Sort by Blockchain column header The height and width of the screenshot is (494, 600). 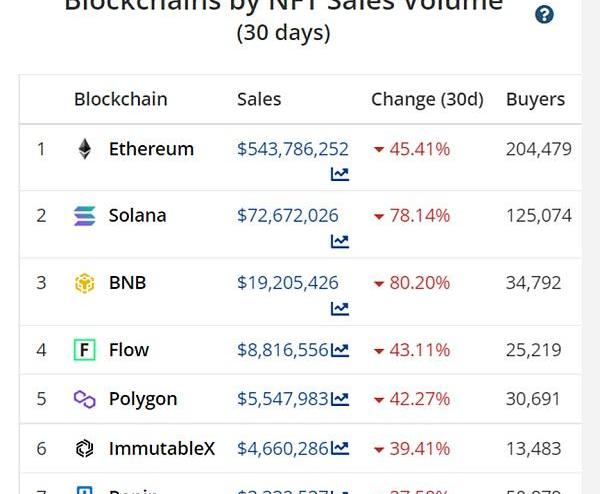pos(120,99)
